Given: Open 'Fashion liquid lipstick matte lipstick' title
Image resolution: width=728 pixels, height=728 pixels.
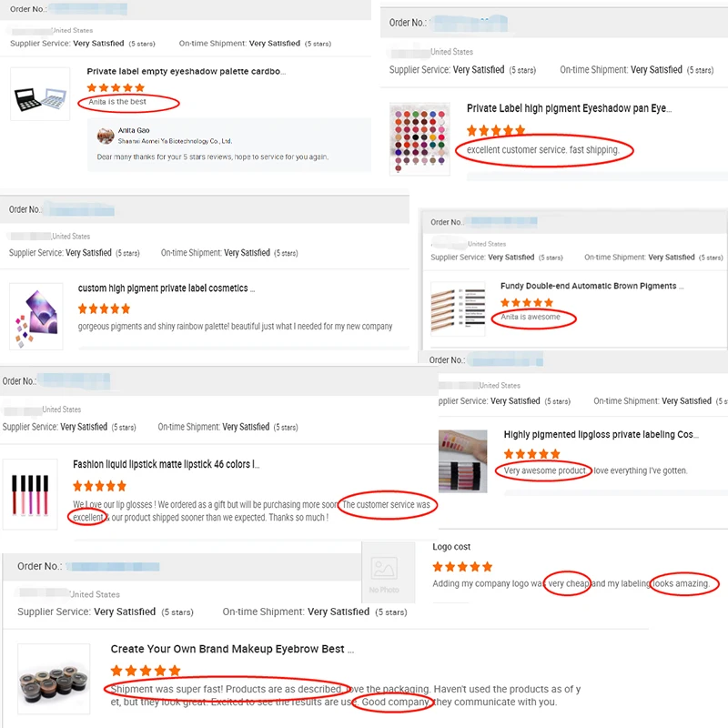Looking at the screenshot, I should point(167,464).
